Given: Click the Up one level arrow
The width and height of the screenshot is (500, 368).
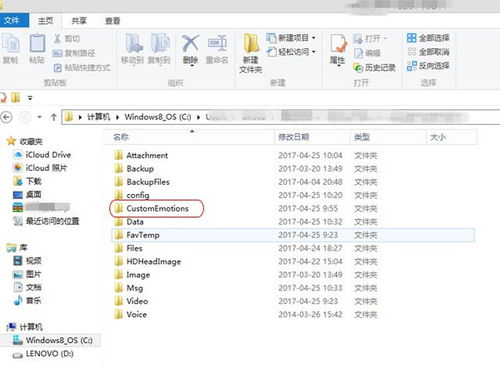Looking at the screenshot, I should click(53, 117).
